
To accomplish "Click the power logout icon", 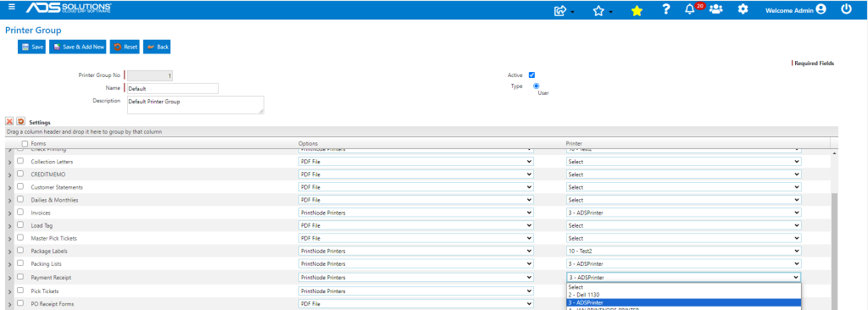I will point(846,9).
